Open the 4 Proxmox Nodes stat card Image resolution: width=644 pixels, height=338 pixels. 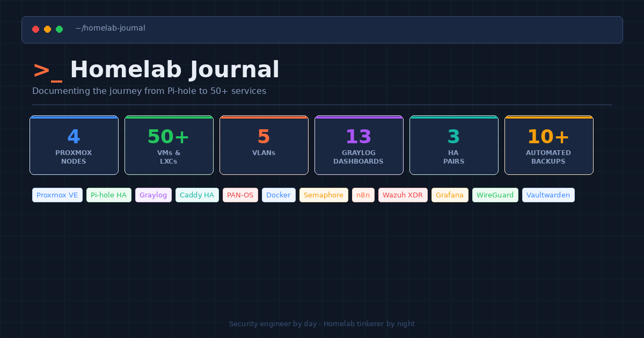click(74, 145)
